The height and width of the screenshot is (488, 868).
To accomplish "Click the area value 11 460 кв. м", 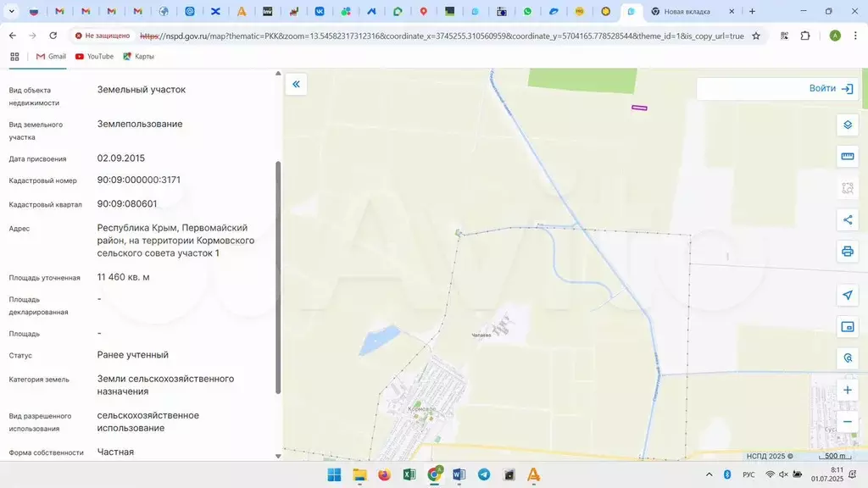I will point(124,277).
